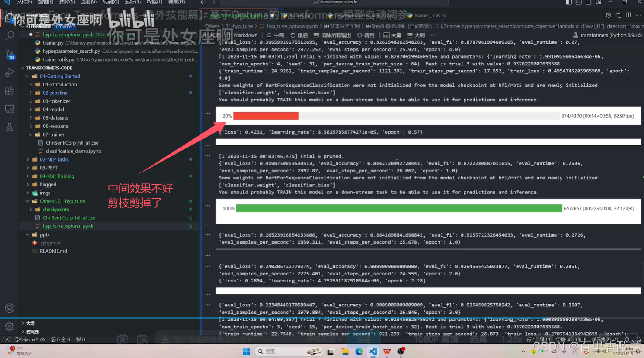
Task: Open the notebook 大纲 outline button
Action: tap(416, 35)
